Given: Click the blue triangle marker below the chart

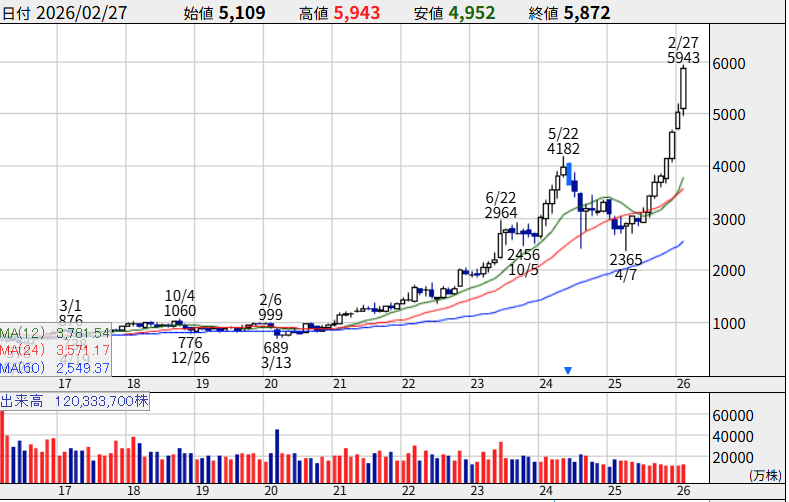Looking at the screenshot, I should [x=568, y=370].
